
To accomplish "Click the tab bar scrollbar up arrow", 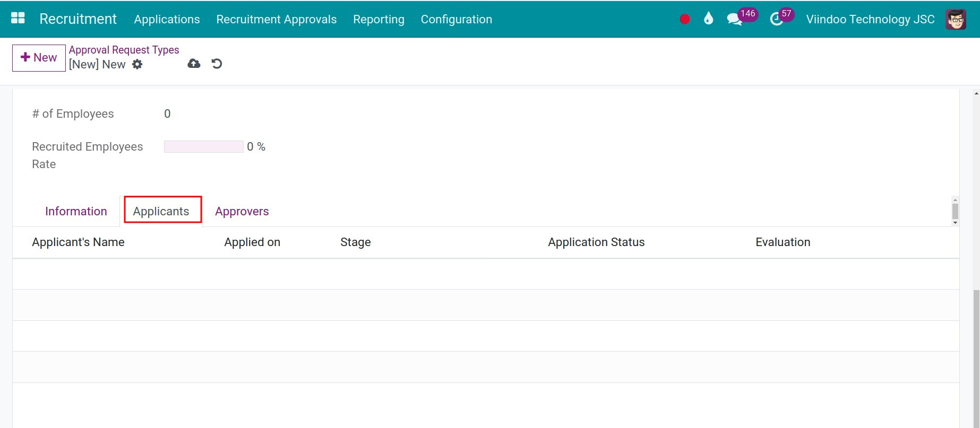I will click(955, 200).
